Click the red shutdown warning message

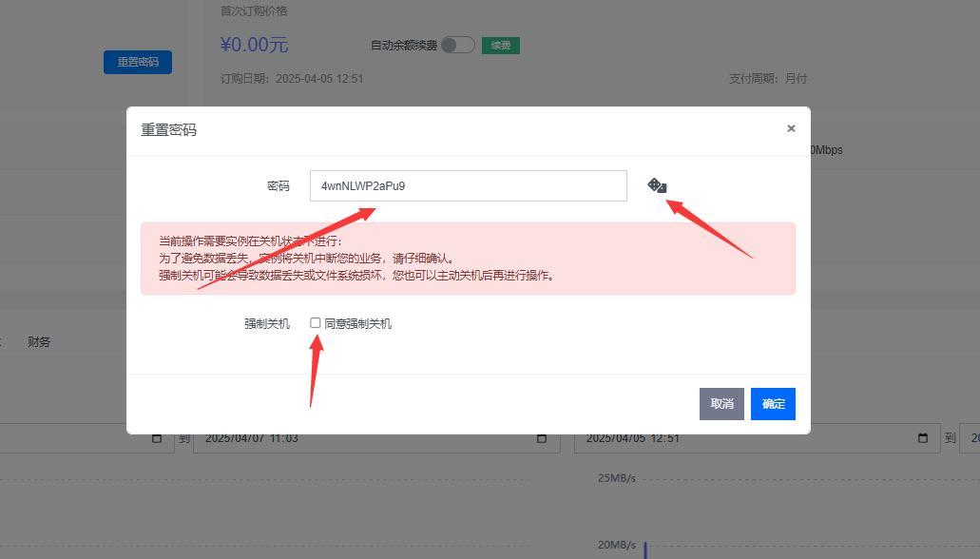468,259
